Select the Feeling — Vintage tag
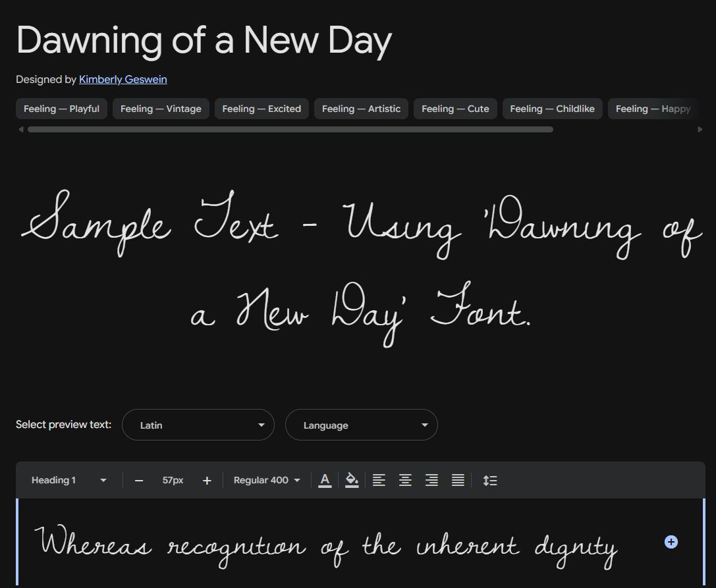This screenshot has height=588, width=716. coord(161,109)
